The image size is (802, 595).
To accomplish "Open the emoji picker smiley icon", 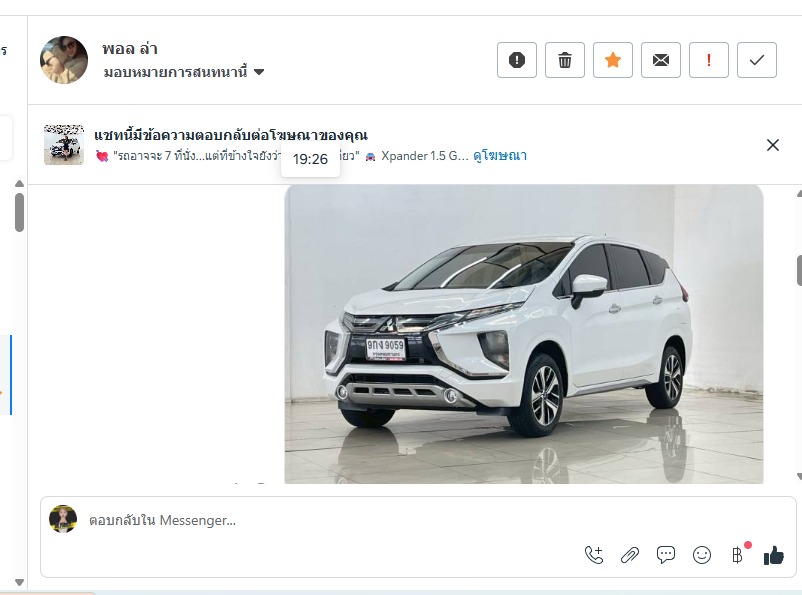I will click(702, 555).
